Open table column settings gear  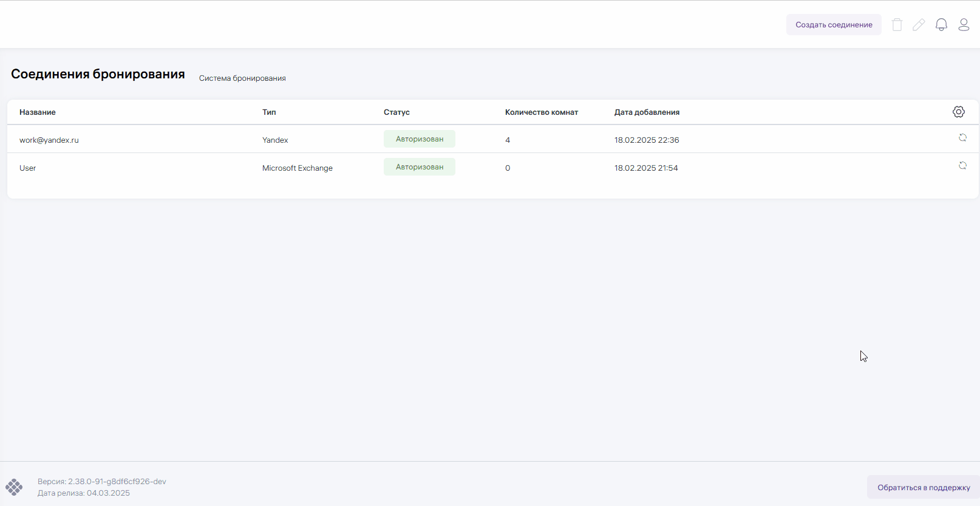[x=959, y=112]
